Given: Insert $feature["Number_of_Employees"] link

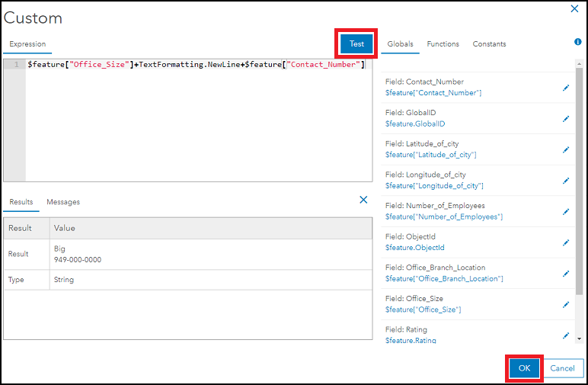Looking at the screenshot, I should tap(444, 217).
